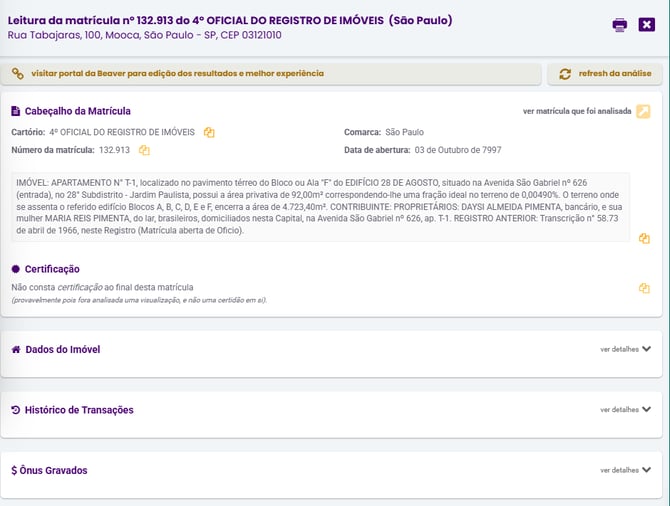Click the refresh arrows icon

point(565,74)
